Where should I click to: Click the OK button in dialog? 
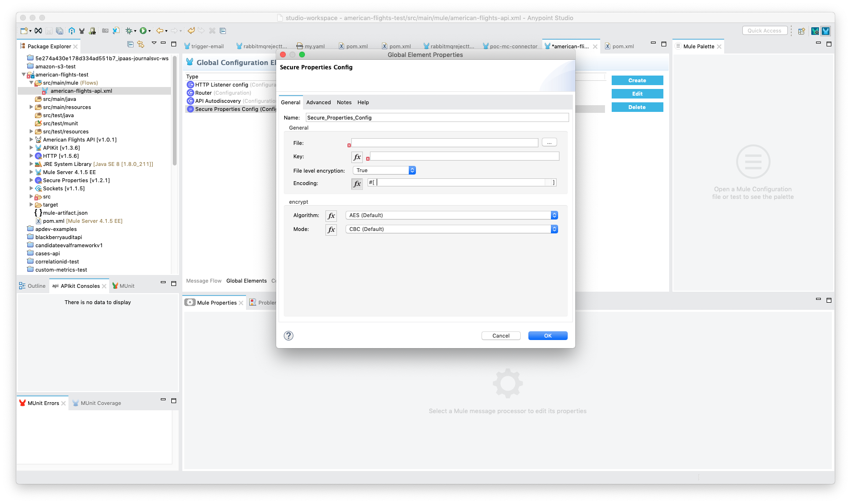[x=548, y=336]
